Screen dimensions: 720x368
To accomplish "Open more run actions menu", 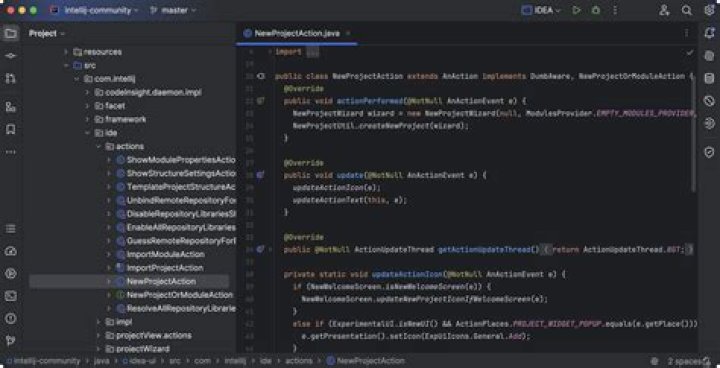I will click(615, 10).
